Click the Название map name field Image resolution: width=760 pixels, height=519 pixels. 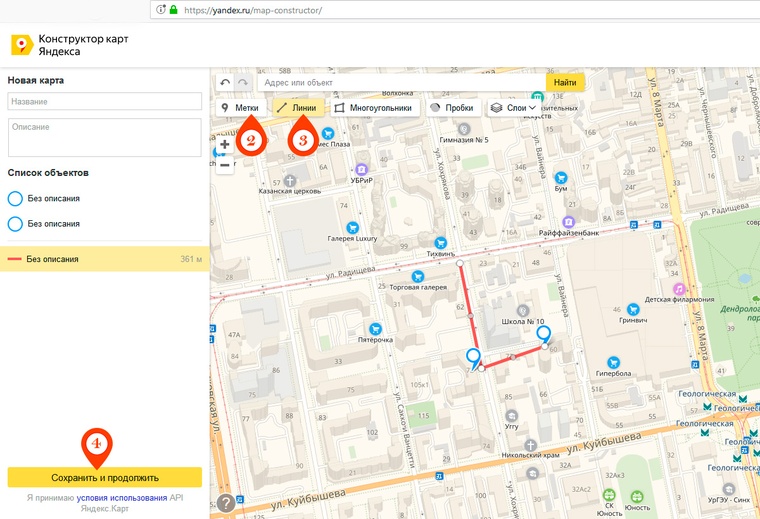click(104, 102)
